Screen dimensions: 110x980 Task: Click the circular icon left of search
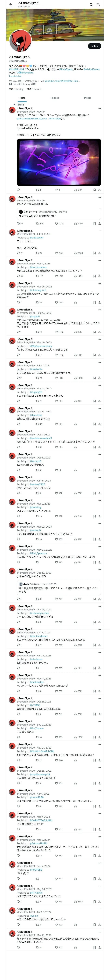91,5
